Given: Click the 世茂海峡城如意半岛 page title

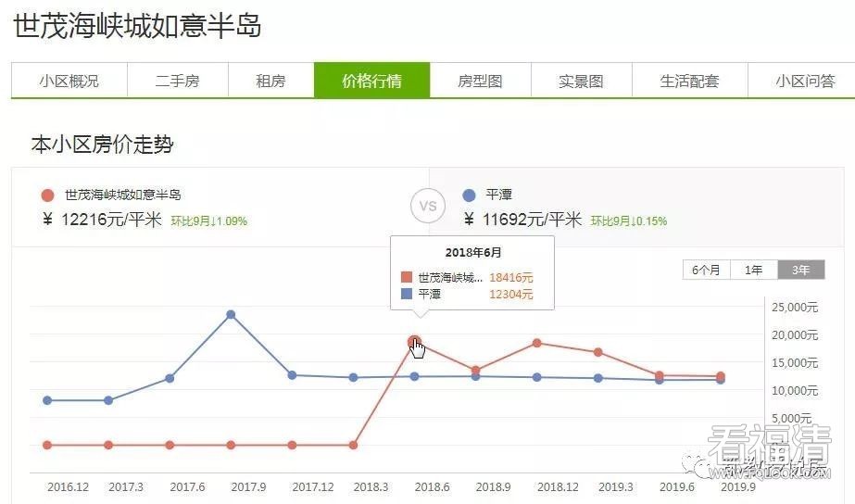Looking at the screenshot, I should point(137,26).
